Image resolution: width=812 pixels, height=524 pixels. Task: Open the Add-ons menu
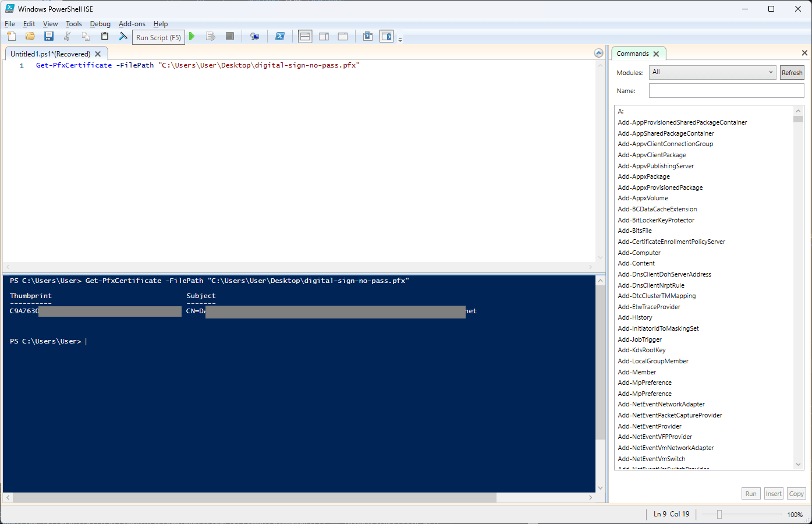point(132,24)
